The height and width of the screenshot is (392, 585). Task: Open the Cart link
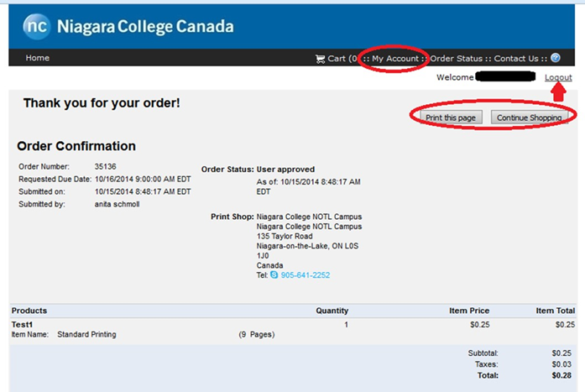pos(337,59)
